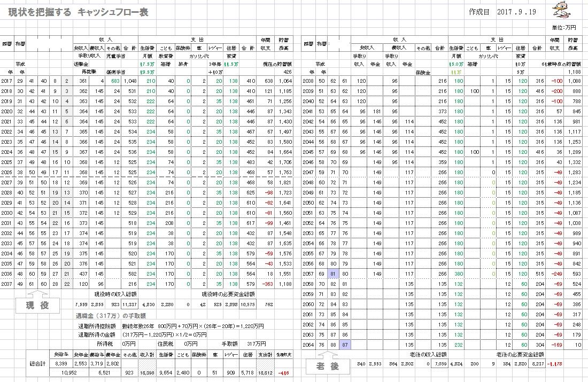The image size is (588, 382).
Task: Click year cell 2037
Action: click(6, 284)
